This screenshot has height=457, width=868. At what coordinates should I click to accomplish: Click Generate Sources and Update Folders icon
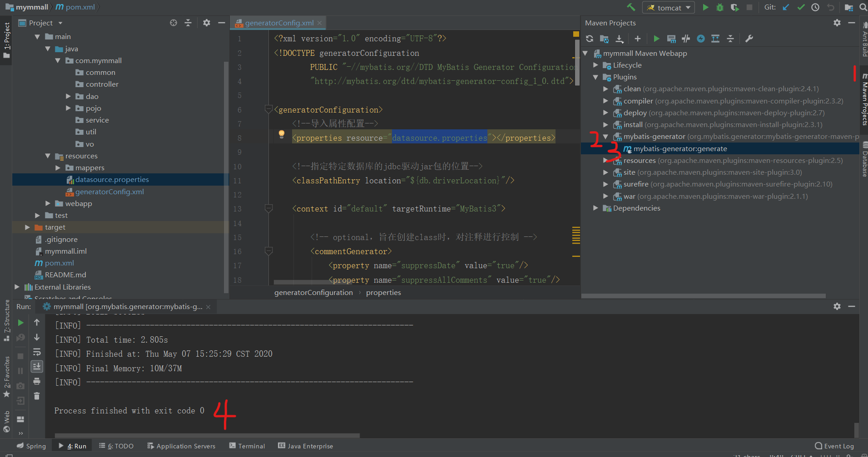[x=604, y=39]
